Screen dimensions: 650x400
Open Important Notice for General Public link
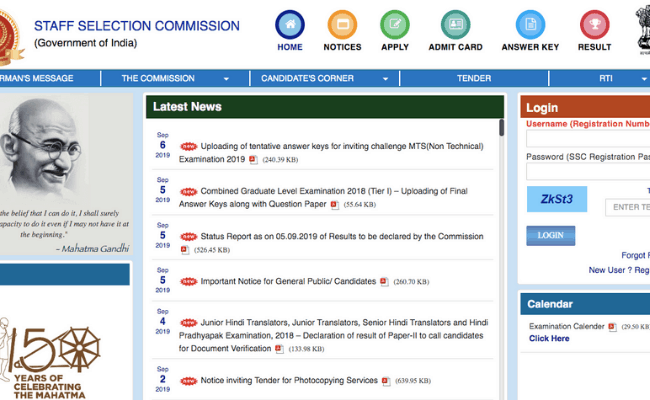(x=288, y=282)
